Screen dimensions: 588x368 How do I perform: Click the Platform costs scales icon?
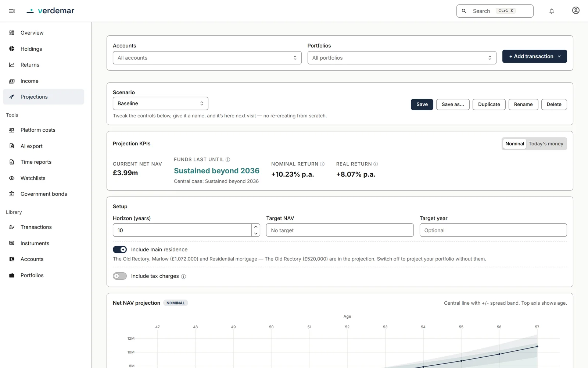pyautogui.click(x=12, y=130)
